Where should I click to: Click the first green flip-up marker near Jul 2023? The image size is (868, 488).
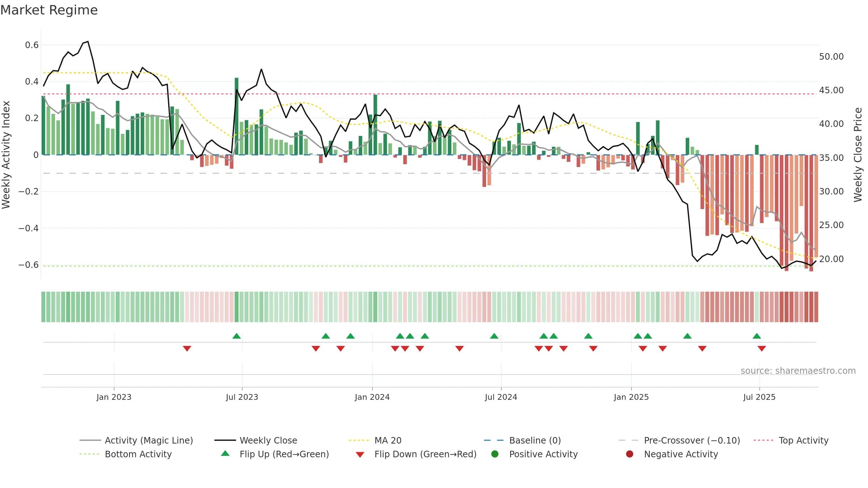click(237, 336)
